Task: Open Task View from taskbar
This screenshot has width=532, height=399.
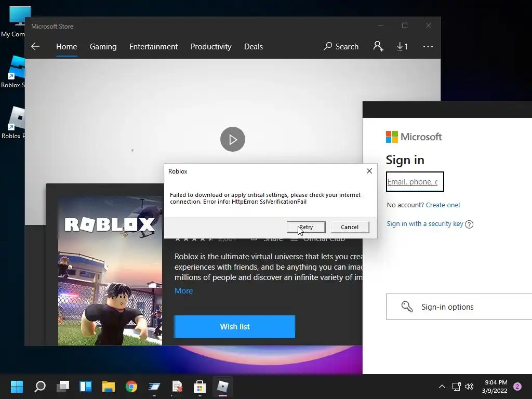Action: tap(63, 386)
